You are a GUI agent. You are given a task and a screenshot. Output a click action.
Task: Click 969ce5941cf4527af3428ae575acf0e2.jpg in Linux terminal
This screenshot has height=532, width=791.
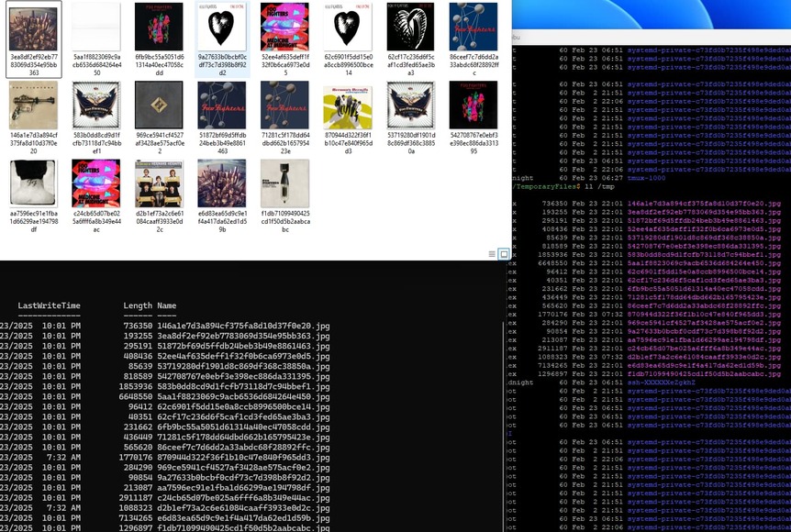(x=704, y=323)
